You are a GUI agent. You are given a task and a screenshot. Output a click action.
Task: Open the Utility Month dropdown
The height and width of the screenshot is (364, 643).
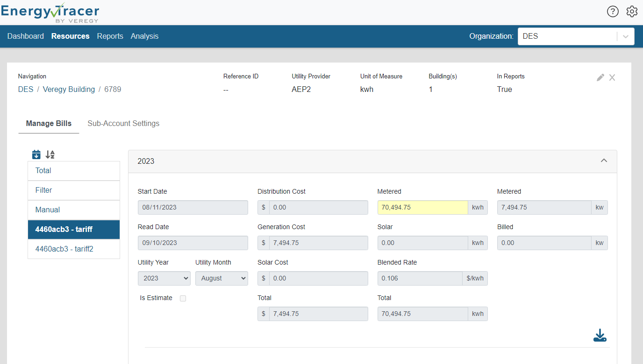point(221,278)
